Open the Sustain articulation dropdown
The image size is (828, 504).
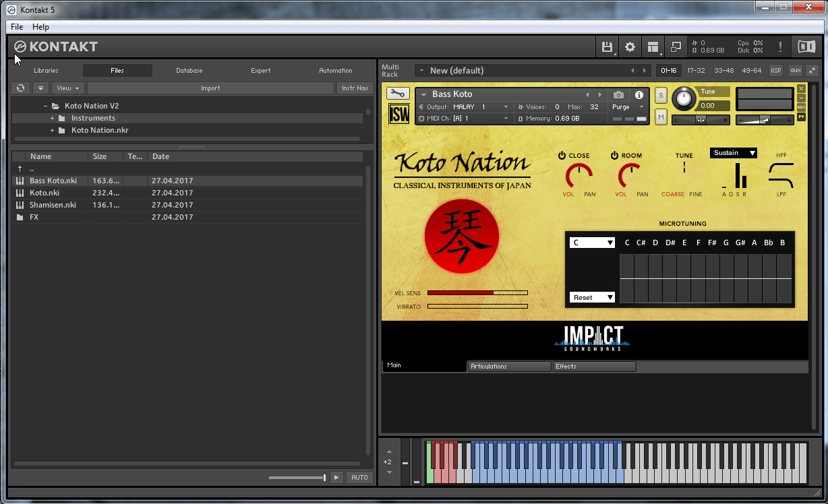click(x=734, y=153)
